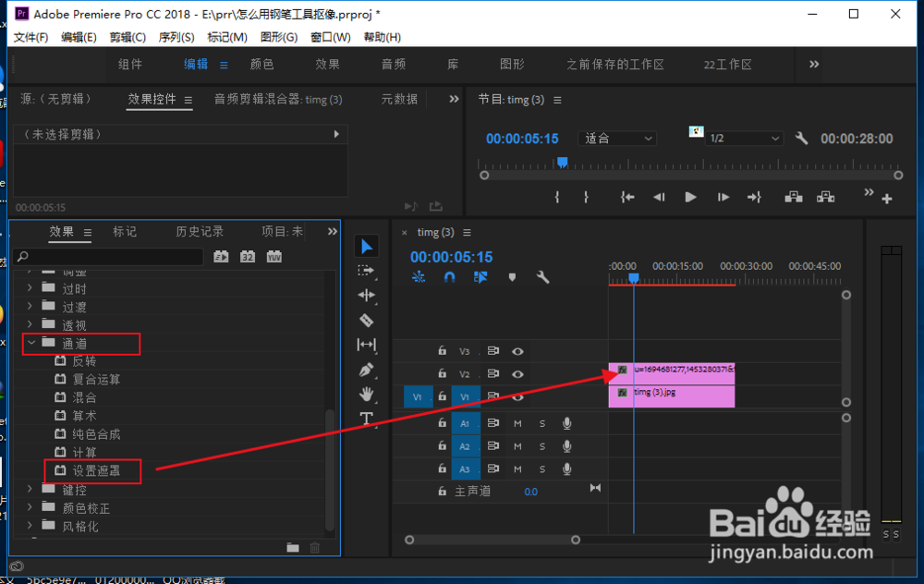This screenshot has width=924, height=584.
Task: Select the Slip tool
Action: (367, 345)
